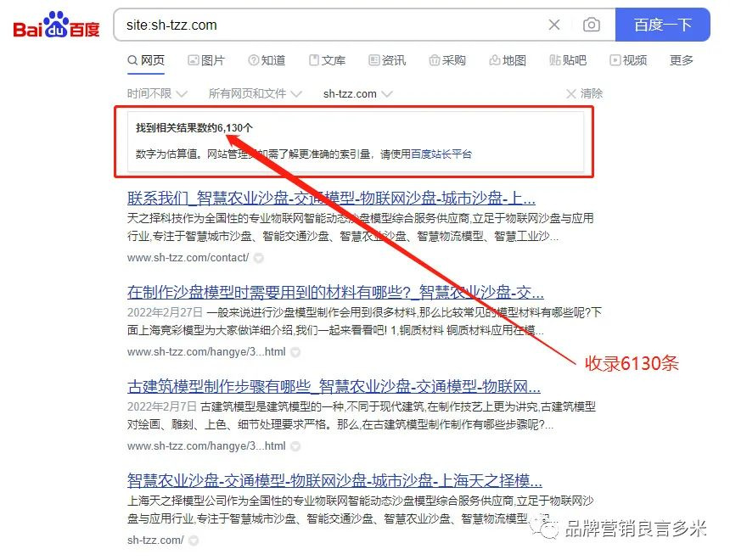730x560 pixels.
Task: Click inside the search input field
Action: [x=330, y=25]
